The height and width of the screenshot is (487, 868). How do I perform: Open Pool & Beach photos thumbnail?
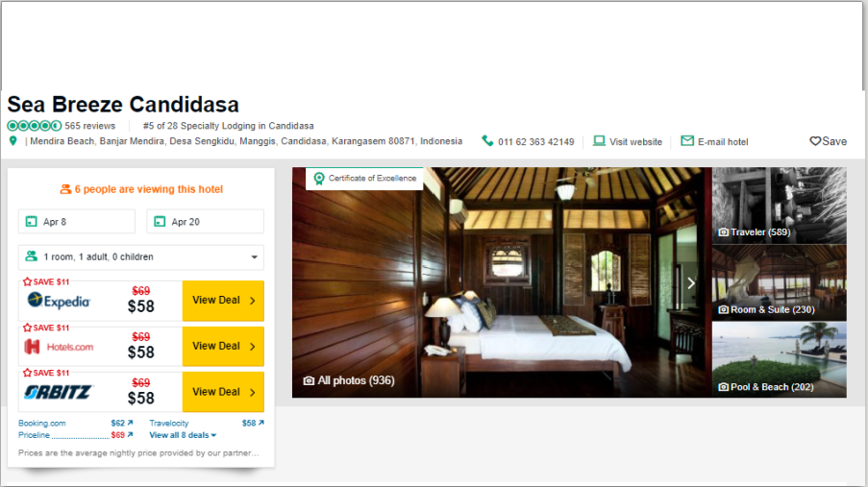coord(780,360)
